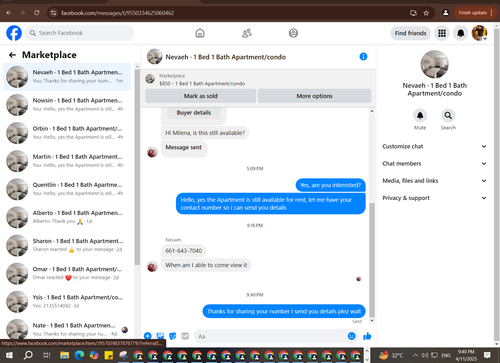Screen dimensions: 500x363
Task: Bookmark this page with star icon
Action: [426, 13]
